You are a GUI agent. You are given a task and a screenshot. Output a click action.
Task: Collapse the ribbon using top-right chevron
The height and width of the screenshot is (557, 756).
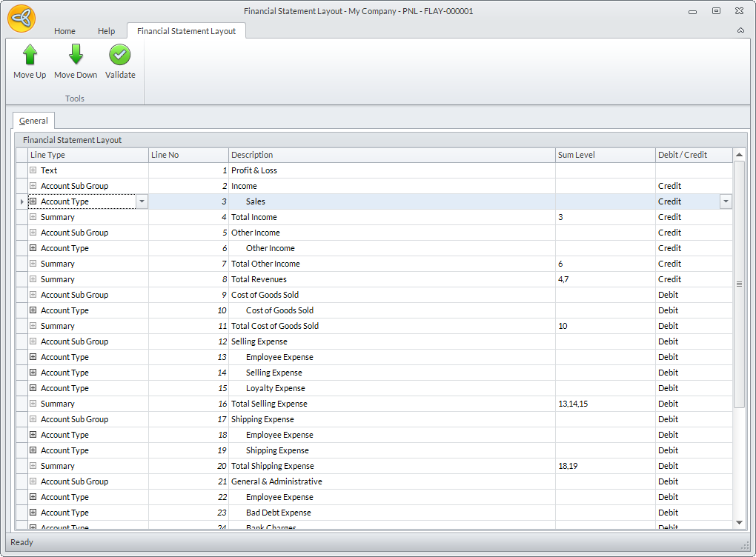pos(740,31)
